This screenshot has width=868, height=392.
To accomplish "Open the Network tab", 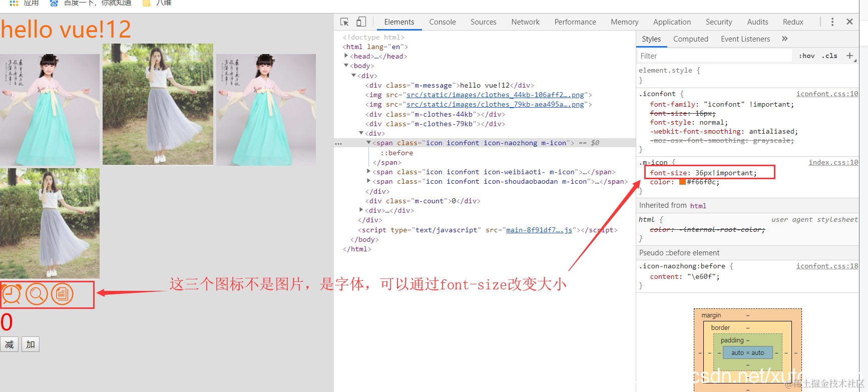I will coord(526,22).
